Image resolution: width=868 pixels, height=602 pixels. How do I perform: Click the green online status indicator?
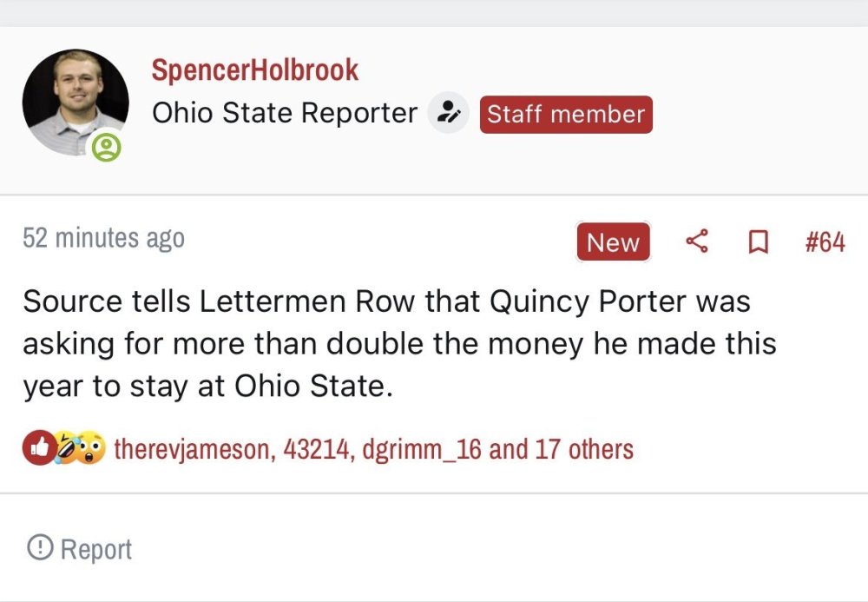point(107,147)
